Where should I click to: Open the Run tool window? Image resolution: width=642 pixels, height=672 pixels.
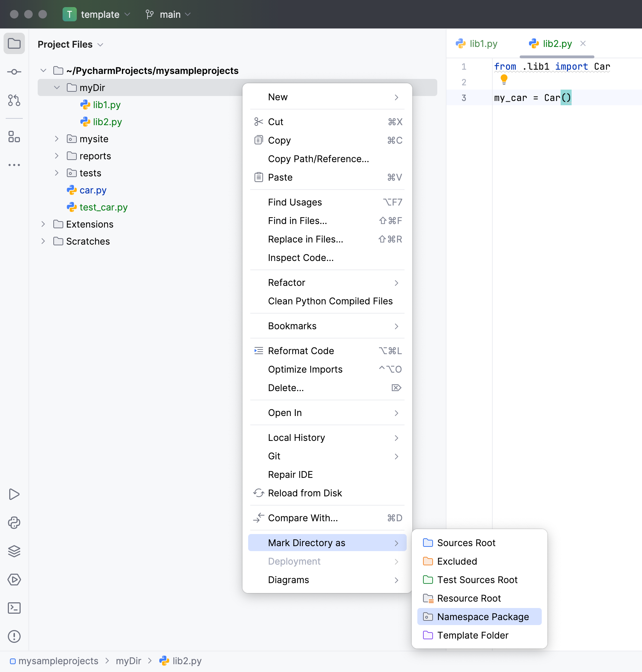pyautogui.click(x=14, y=494)
